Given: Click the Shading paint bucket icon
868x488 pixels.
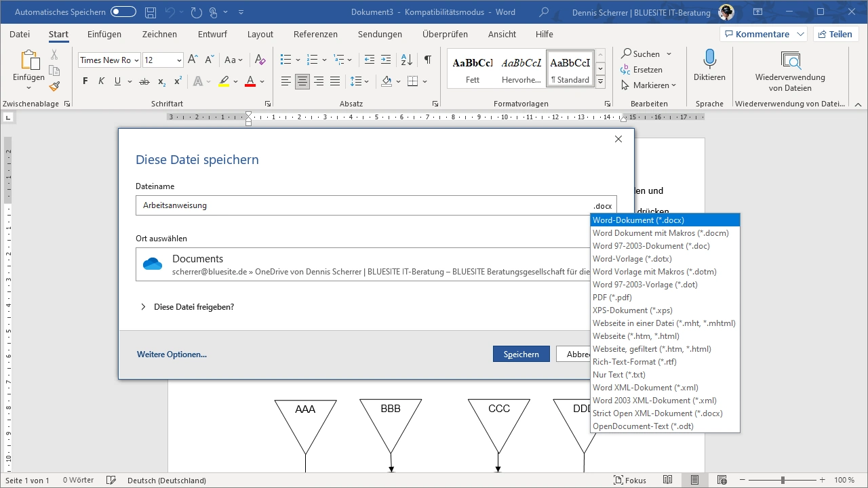Looking at the screenshot, I should click(x=387, y=81).
